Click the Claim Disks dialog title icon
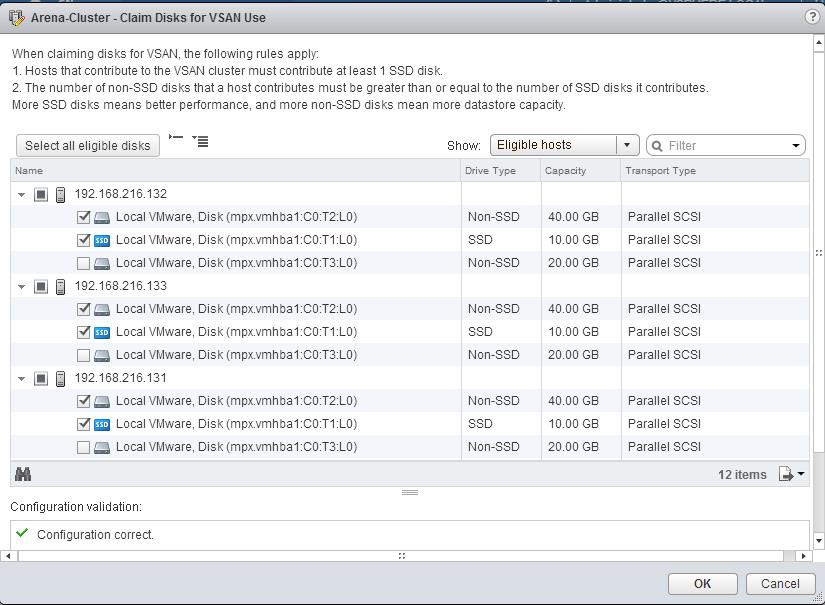Screen dimensions: 825x605 tap(16, 17)
